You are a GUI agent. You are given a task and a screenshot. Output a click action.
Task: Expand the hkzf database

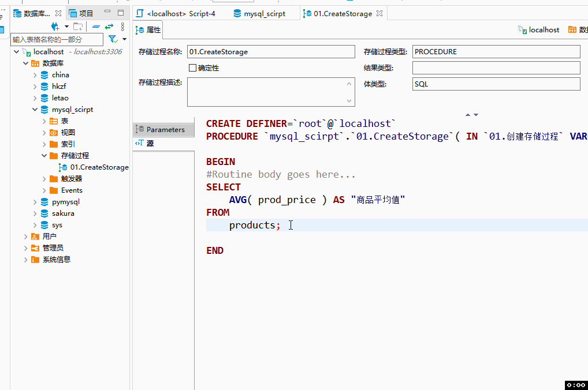tap(35, 87)
